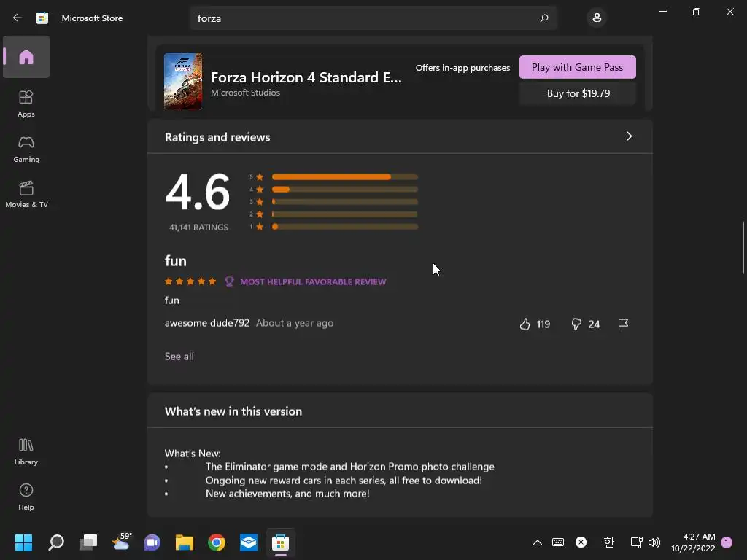Click the thumbs up count 119
This screenshot has width=747, height=560.
pyautogui.click(x=543, y=324)
